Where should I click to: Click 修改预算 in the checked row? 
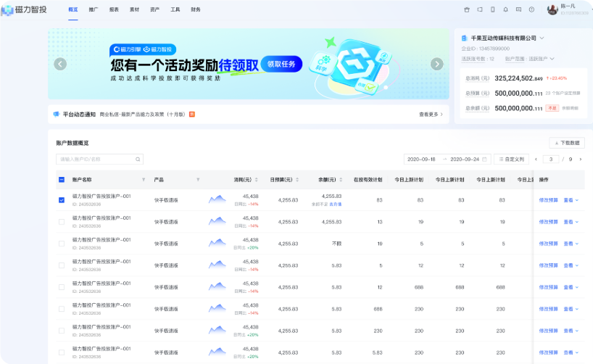pyautogui.click(x=548, y=200)
